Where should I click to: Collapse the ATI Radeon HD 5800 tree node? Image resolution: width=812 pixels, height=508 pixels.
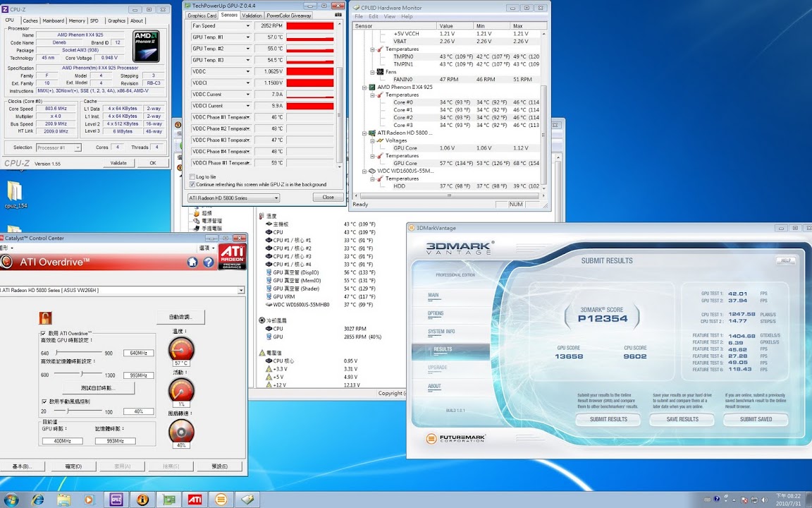(364, 133)
